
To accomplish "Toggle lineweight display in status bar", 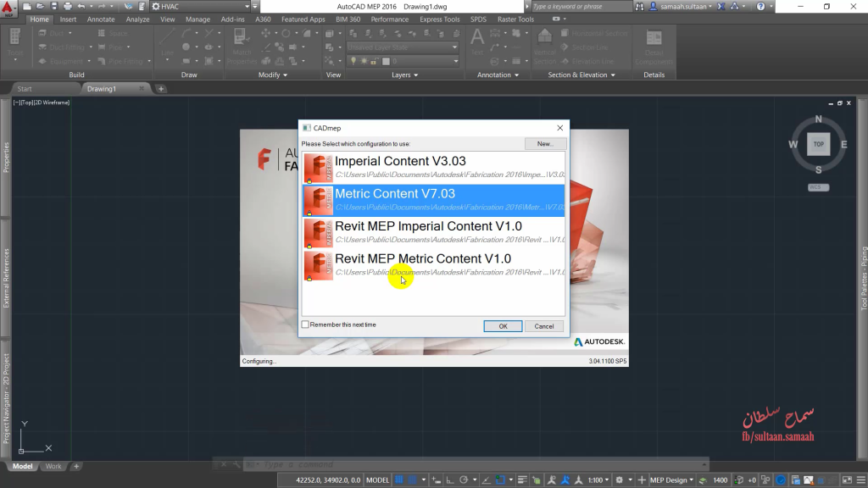I will pyautogui.click(x=522, y=480).
